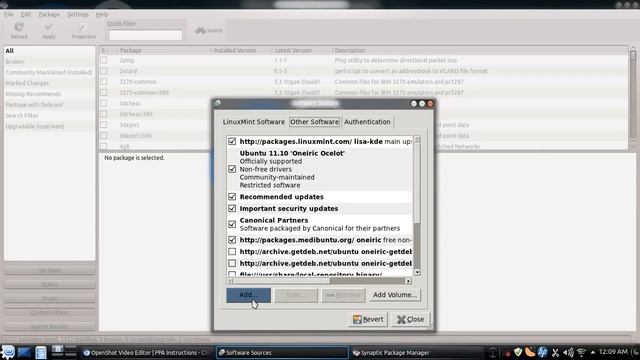This screenshot has width=640, height=360.
Task: Click the Apply checkmark icon in Synaptic
Action: [x=49, y=27]
